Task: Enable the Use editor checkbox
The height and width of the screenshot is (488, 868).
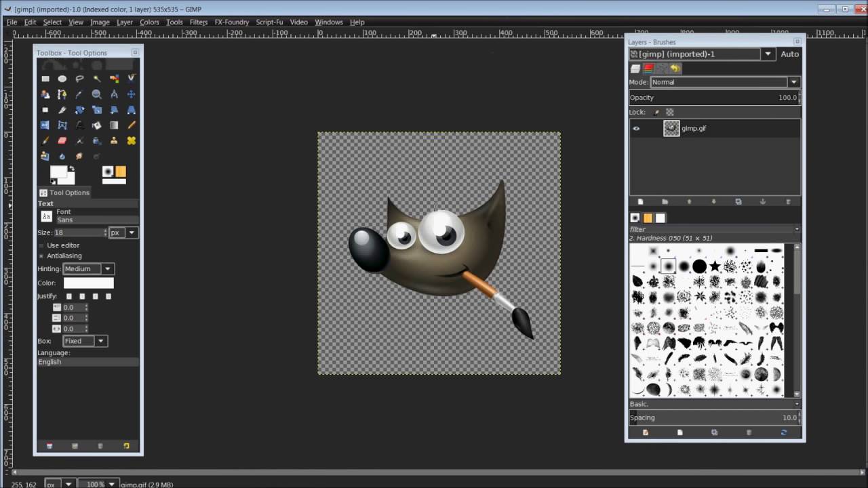Action: click(41, 245)
